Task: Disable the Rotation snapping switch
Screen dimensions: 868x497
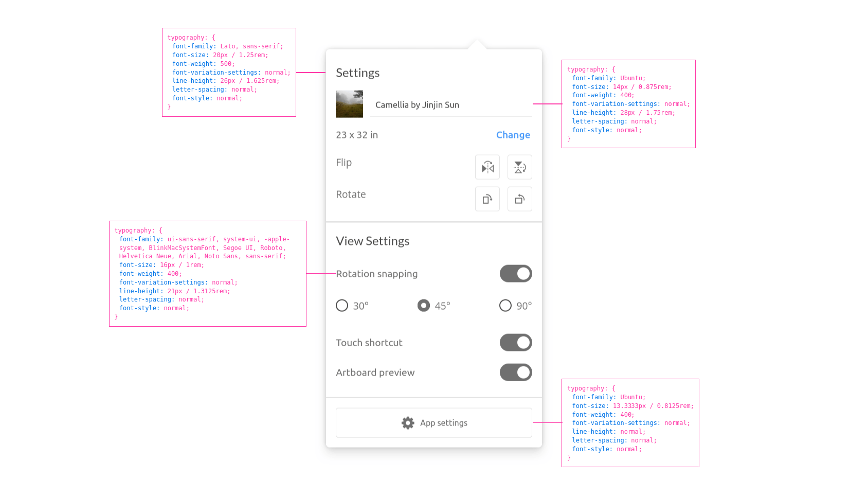Action: point(516,274)
